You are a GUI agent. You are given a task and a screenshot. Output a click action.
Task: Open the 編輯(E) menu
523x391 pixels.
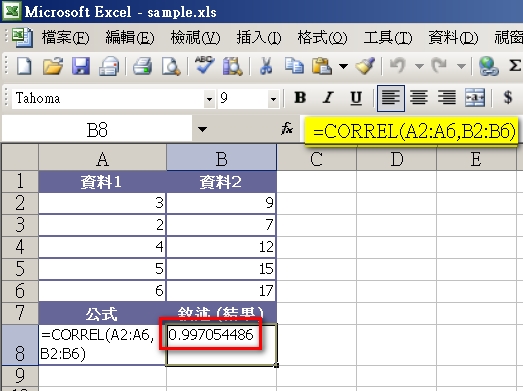tap(130, 38)
